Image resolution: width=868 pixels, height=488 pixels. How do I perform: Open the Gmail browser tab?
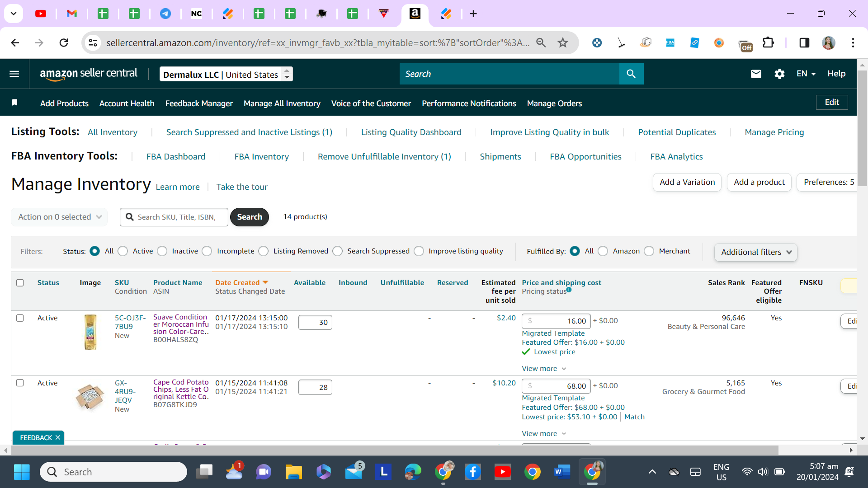coord(72,14)
